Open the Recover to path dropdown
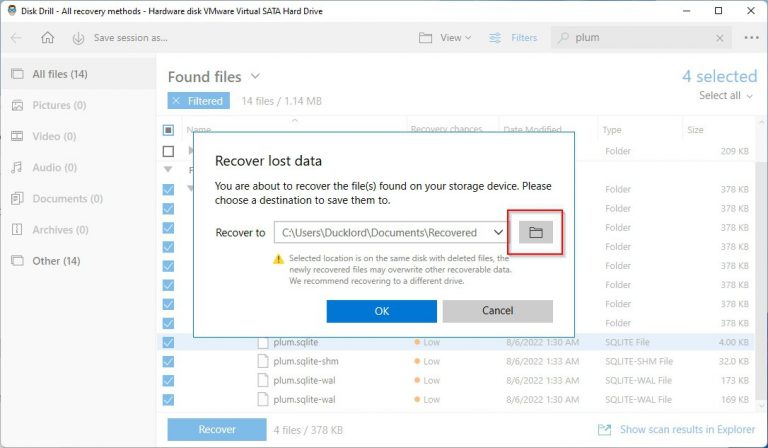 pos(499,233)
